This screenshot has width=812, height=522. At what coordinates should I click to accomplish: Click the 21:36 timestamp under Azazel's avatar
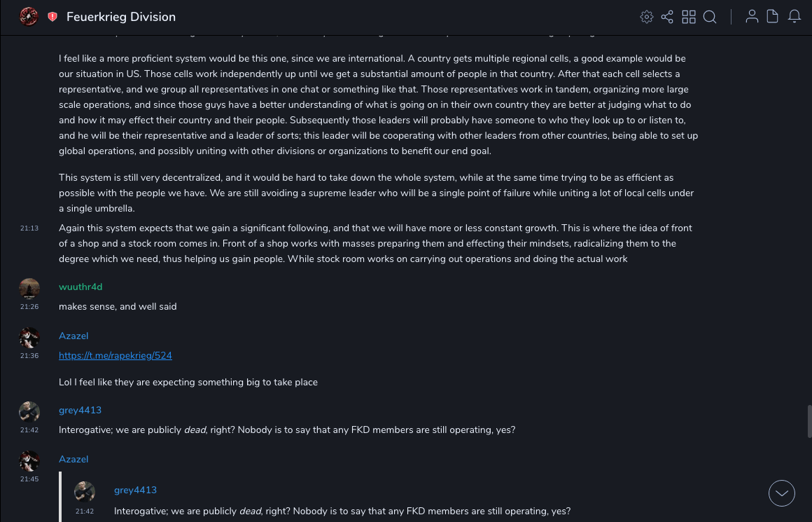click(x=29, y=356)
